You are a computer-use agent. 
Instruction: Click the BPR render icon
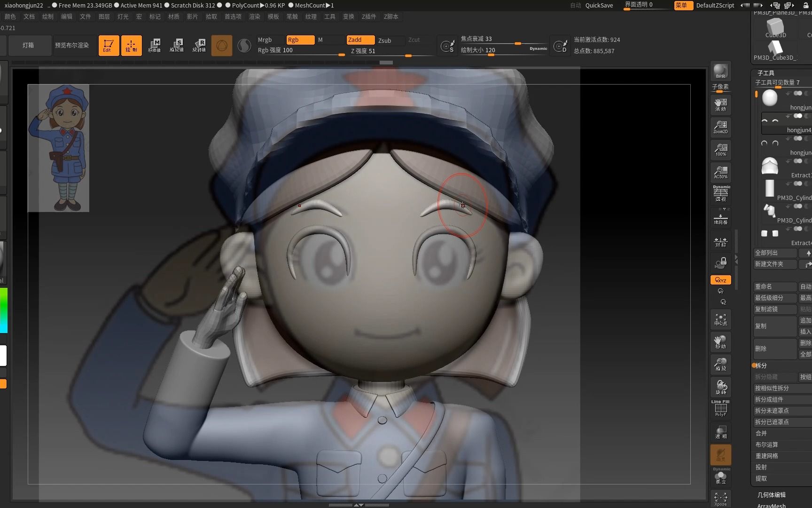pos(720,71)
